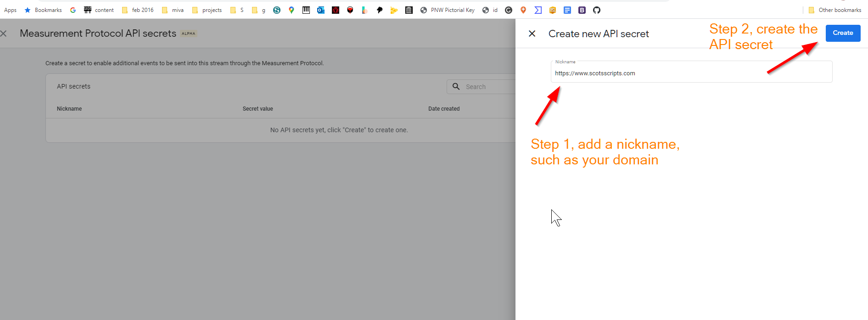The height and width of the screenshot is (320, 868).
Task: Expand the miva bookmark folder
Action: coord(173,10)
